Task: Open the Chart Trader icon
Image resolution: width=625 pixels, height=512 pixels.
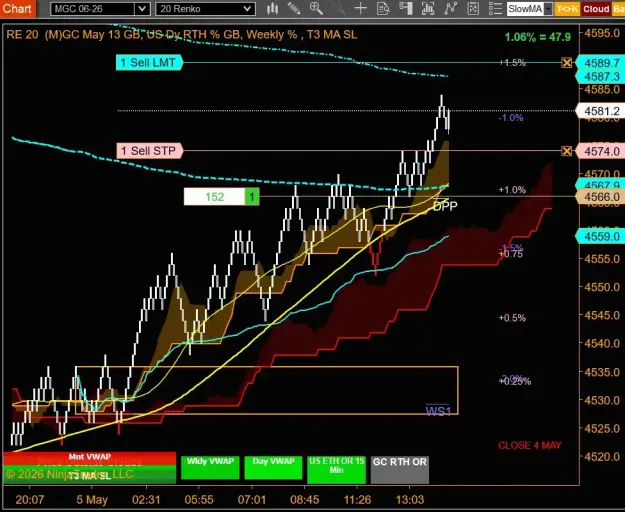Action: pyautogui.click(x=406, y=8)
